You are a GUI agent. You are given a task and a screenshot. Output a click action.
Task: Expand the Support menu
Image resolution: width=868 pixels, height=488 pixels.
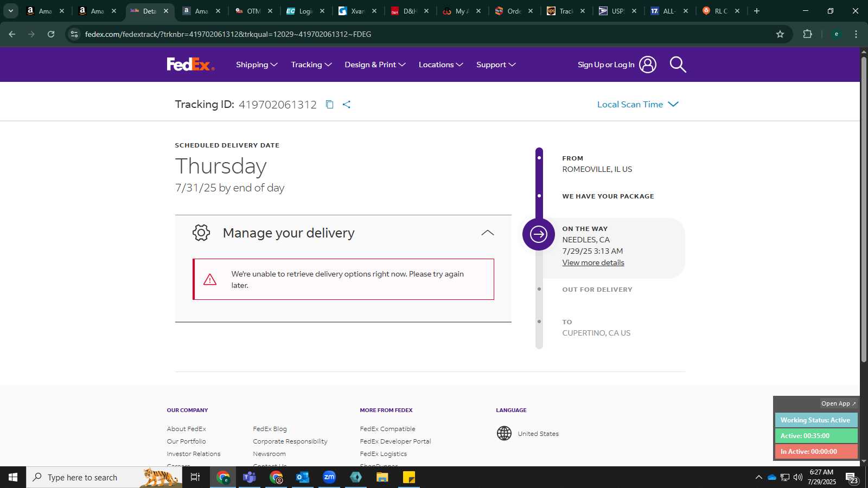tap(496, 65)
